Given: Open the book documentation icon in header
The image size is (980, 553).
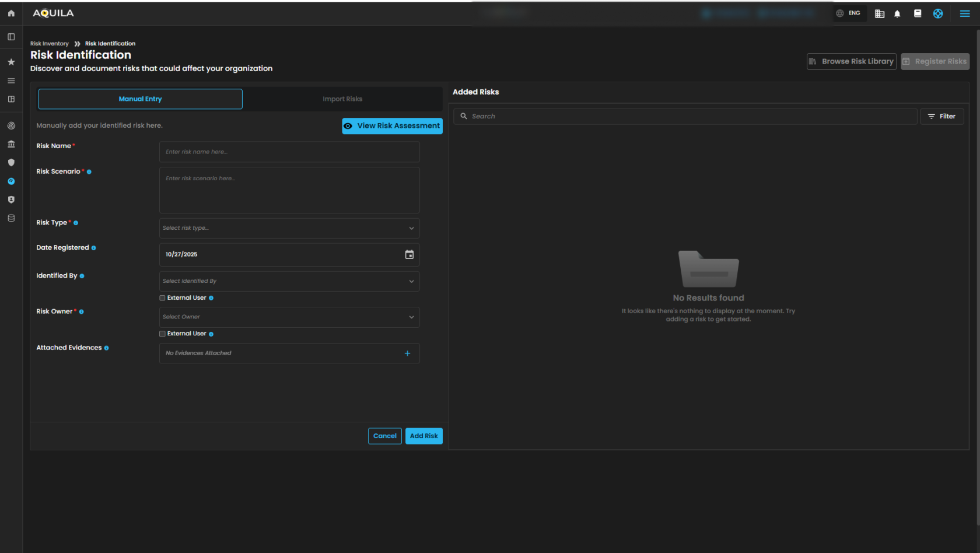Looking at the screenshot, I should pos(918,13).
